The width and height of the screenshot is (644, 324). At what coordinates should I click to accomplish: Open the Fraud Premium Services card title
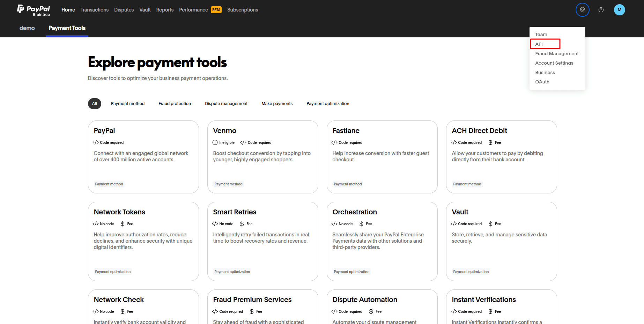252,300
